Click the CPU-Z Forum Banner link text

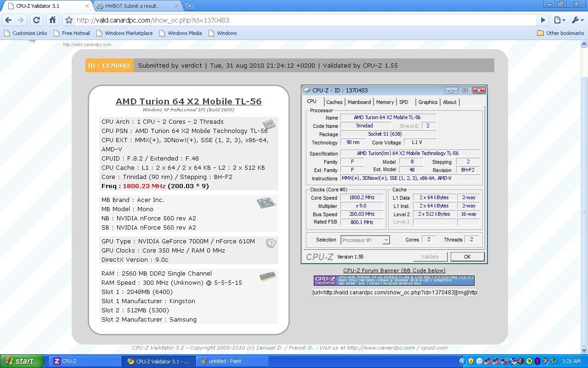[x=394, y=270]
